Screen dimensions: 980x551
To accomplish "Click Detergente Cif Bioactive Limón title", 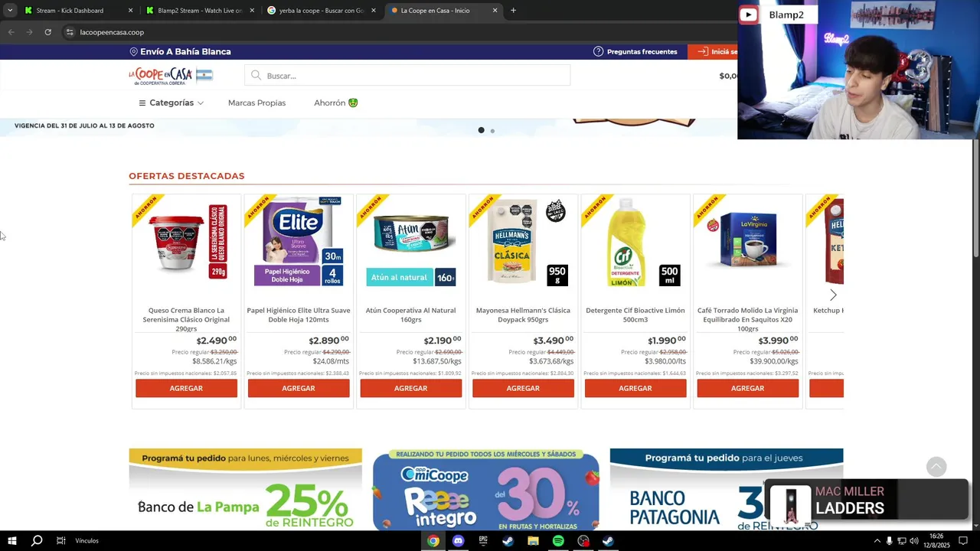I will pyautogui.click(x=635, y=315).
